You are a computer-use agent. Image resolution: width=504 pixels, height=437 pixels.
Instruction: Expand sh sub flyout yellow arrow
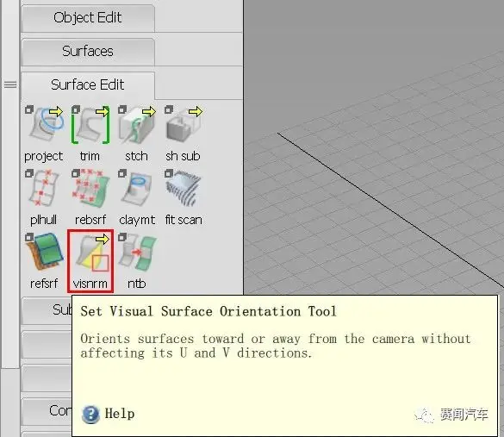pyautogui.click(x=196, y=111)
